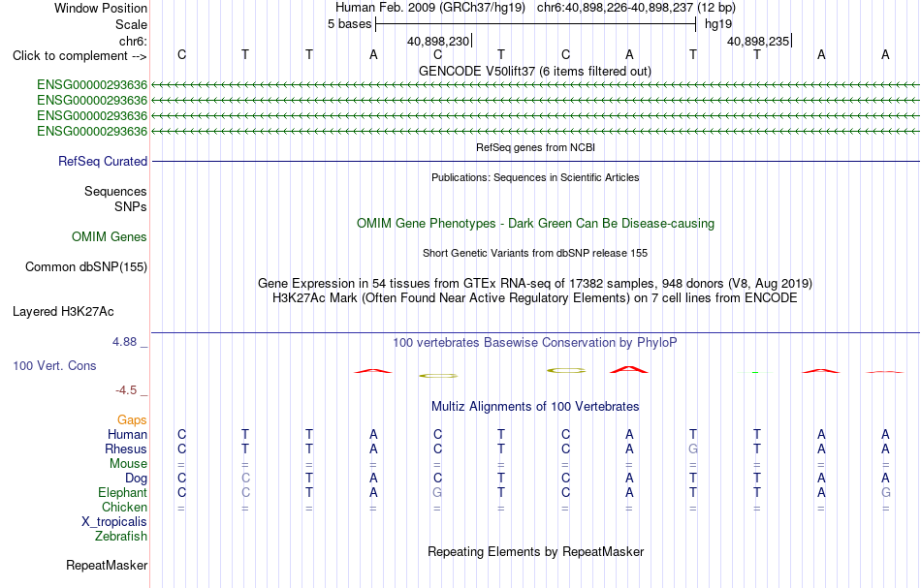Click 'Short Genetic Variants from dbSNP release 155'

coord(535,253)
